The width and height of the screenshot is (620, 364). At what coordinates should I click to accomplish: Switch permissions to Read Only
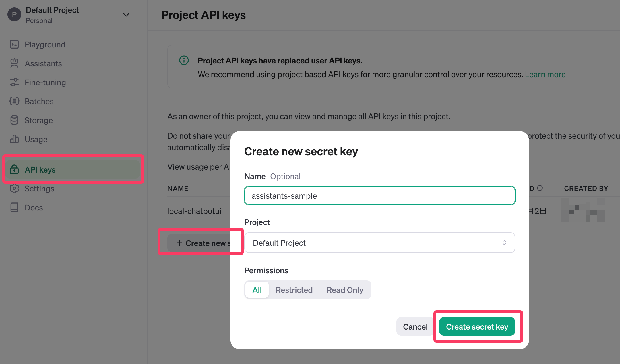(x=345, y=290)
